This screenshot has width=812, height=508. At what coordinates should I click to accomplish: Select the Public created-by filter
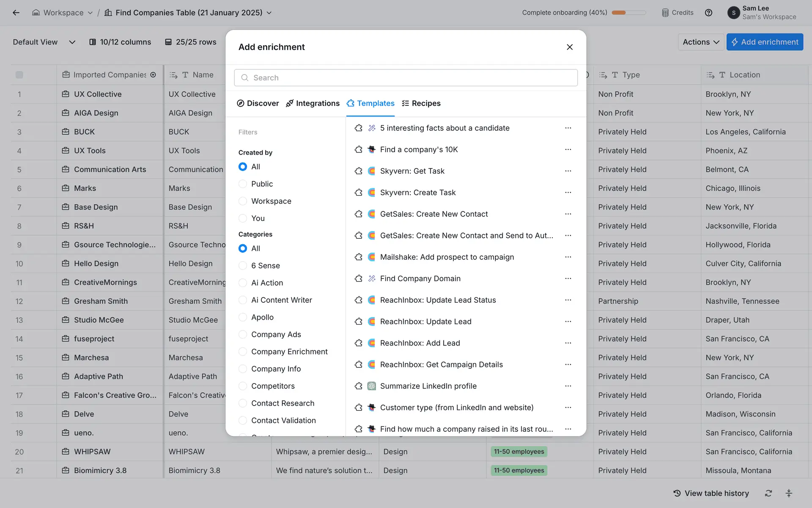tap(243, 184)
